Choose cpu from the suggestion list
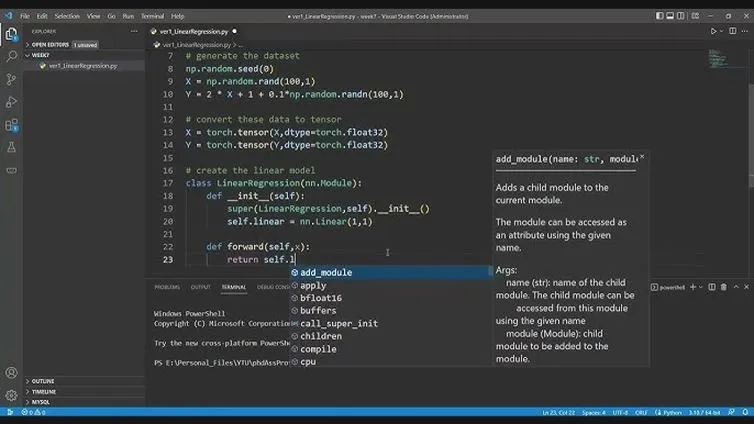Image resolution: width=754 pixels, height=424 pixels. (391, 362)
